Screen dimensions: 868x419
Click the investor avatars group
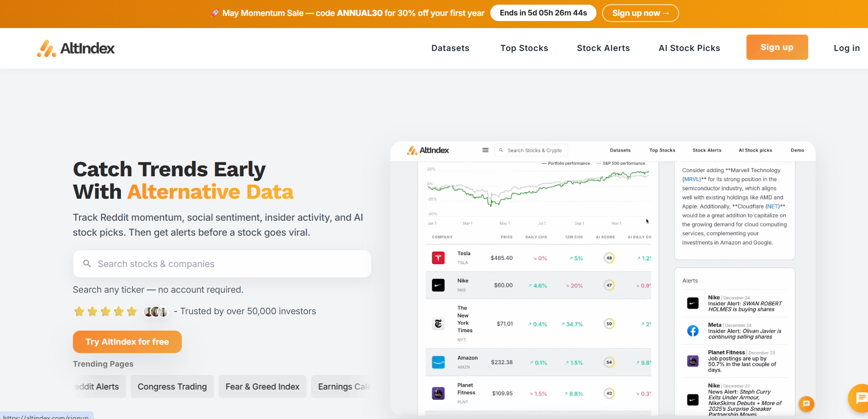(156, 311)
